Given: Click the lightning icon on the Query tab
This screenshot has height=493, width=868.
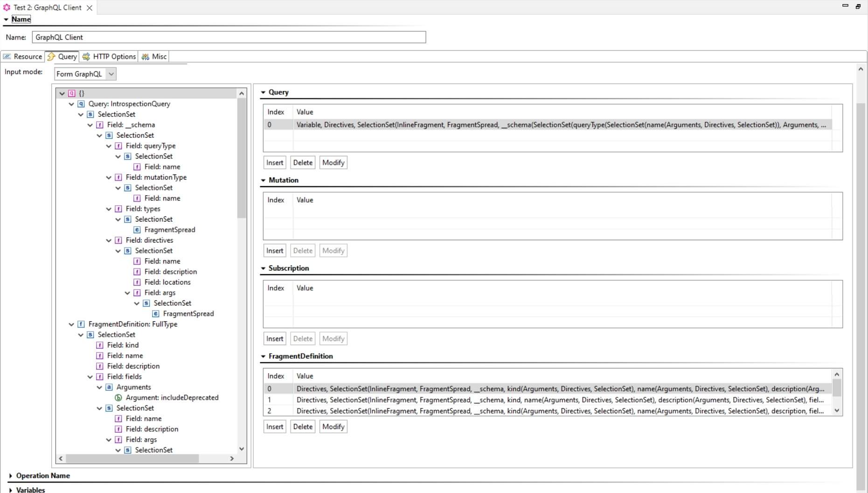Looking at the screenshot, I should pos(51,56).
